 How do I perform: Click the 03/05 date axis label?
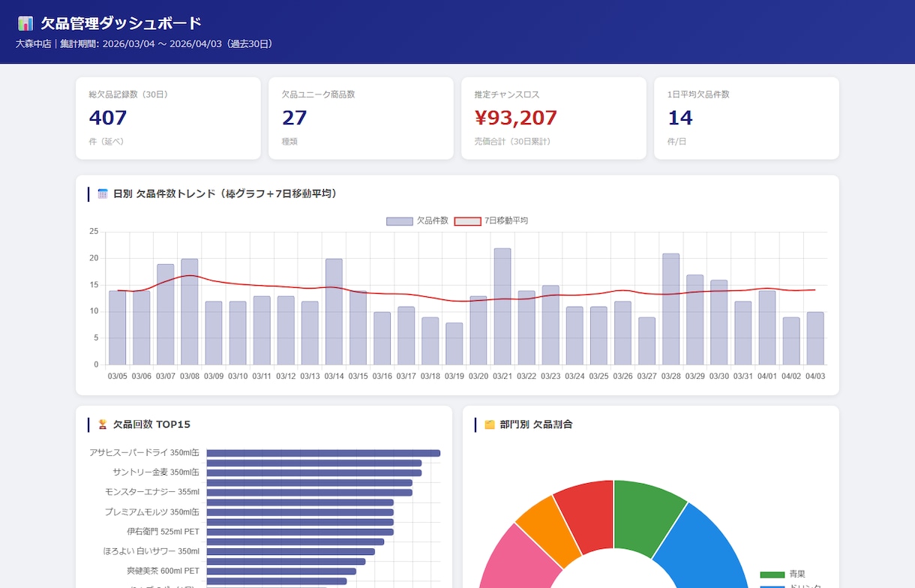click(x=118, y=376)
